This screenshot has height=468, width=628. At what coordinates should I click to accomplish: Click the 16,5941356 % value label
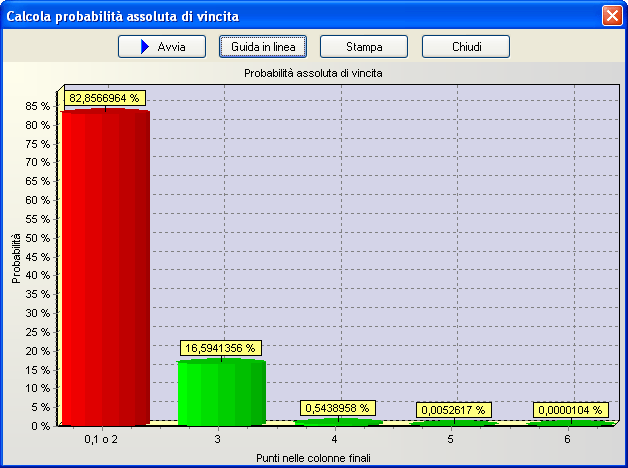(x=221, y=348)
